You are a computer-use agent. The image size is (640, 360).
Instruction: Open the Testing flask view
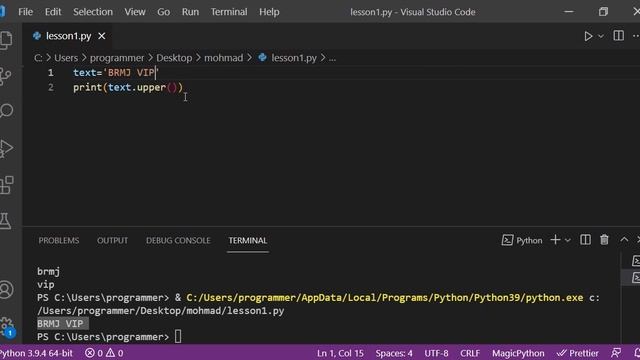point(5,221)
